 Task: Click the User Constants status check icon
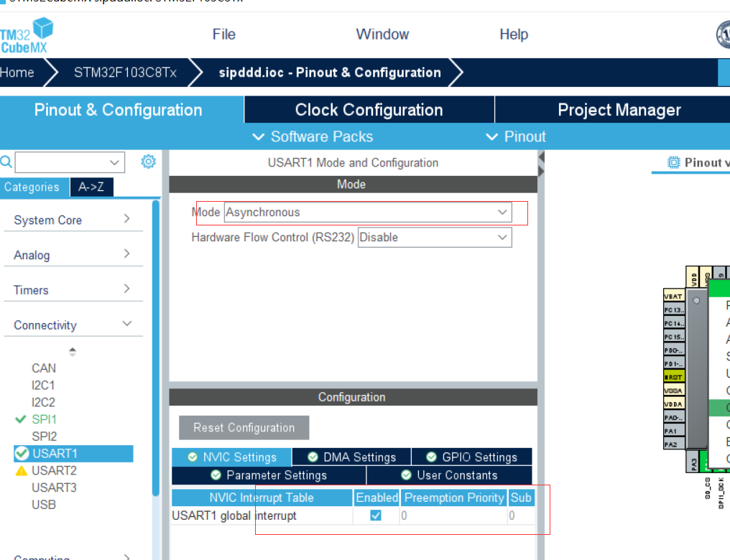point(407,475)
